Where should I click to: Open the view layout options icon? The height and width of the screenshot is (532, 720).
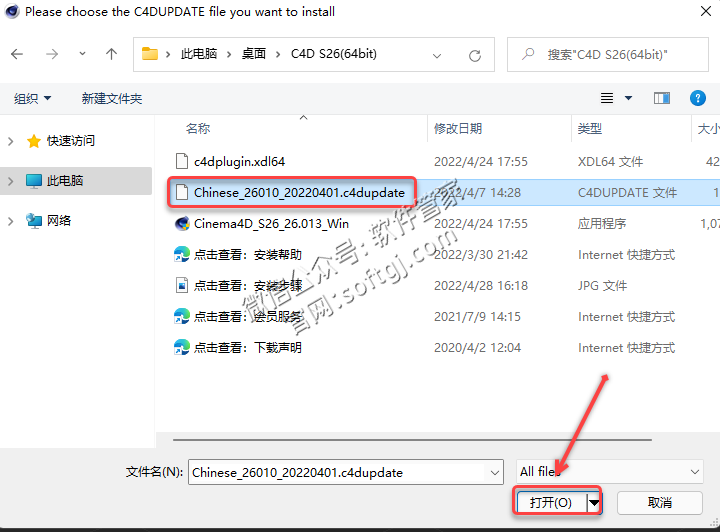607,98
